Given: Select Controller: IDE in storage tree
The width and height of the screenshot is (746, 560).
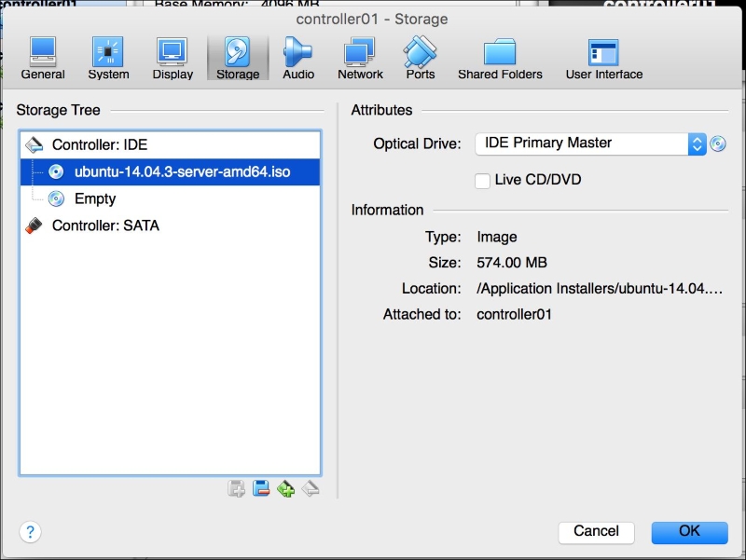Looking at the screenshot, I should tap(170, 144).
